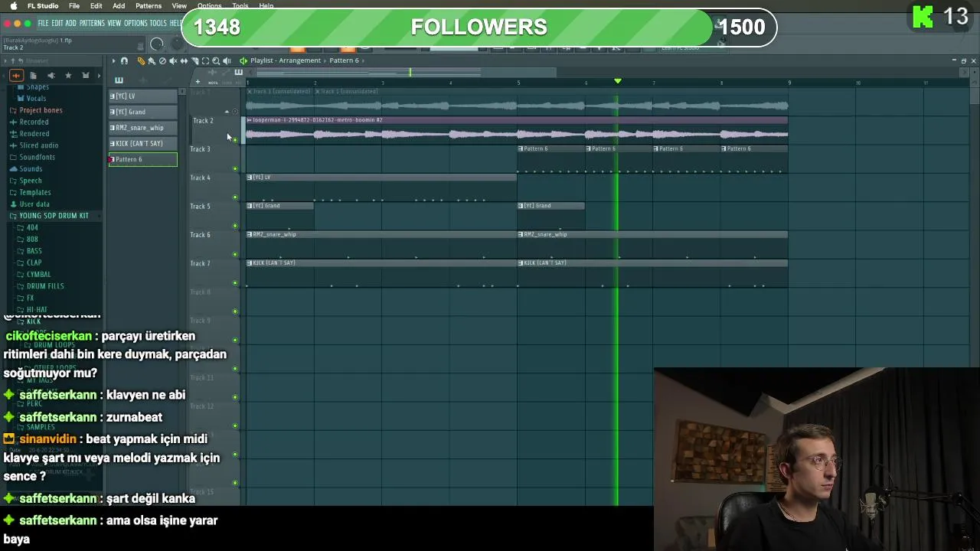Open the VIEW menu in FL Studio window
Screen dimensions: 980x551
coord(114,24)
